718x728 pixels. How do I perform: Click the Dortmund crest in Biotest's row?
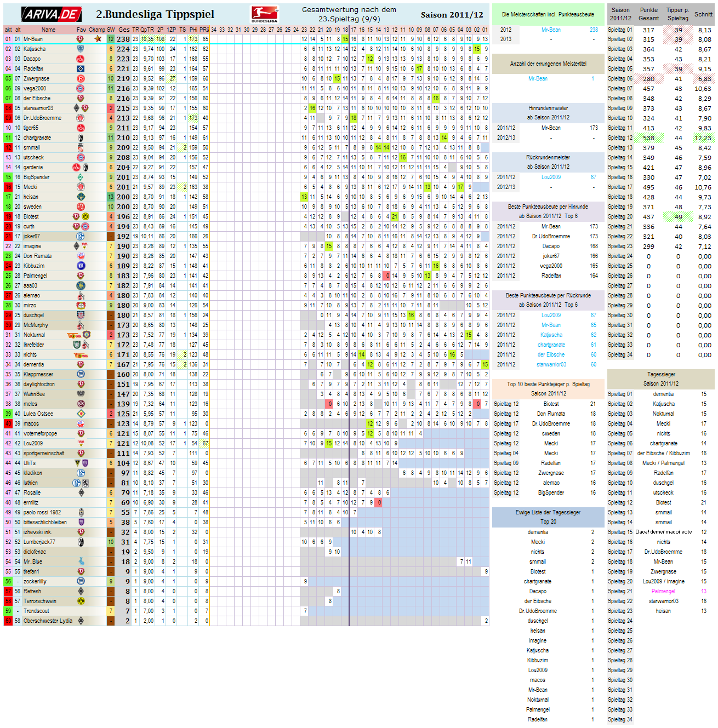(85, 216)
